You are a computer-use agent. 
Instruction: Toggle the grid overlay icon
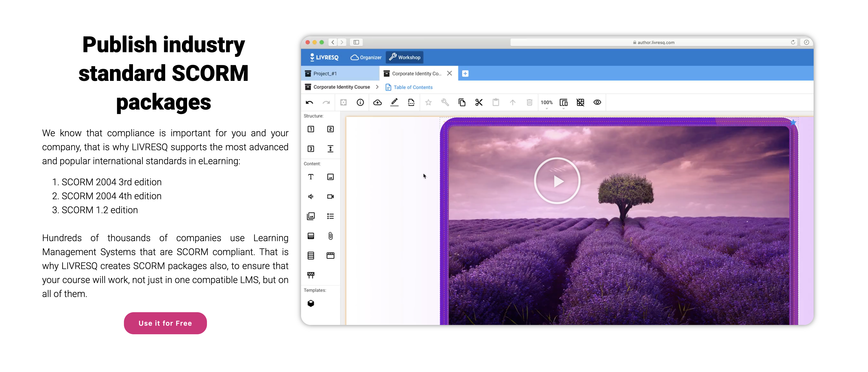[x=580, y=102]
